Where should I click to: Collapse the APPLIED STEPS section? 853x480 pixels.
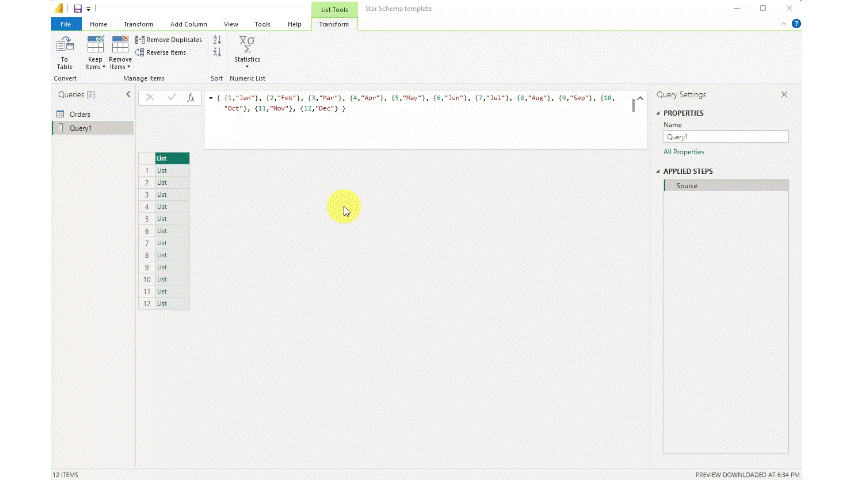pyautogui.click(x=658, y=171)
